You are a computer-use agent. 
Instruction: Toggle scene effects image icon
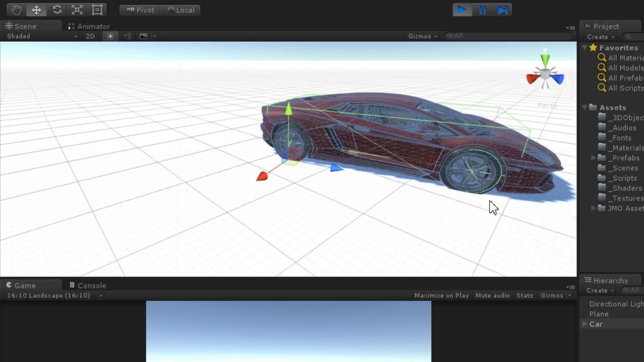[x=143, y=36]
